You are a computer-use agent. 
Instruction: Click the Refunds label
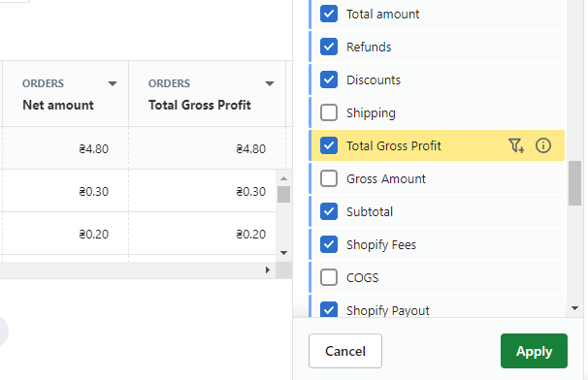[x=369, y=47]
